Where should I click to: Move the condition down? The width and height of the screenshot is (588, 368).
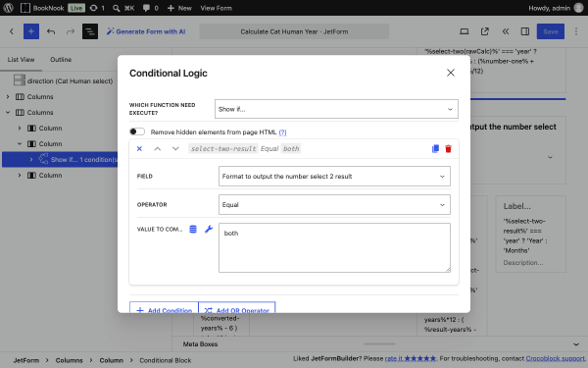pyautogui.click(x=175, y=149)
